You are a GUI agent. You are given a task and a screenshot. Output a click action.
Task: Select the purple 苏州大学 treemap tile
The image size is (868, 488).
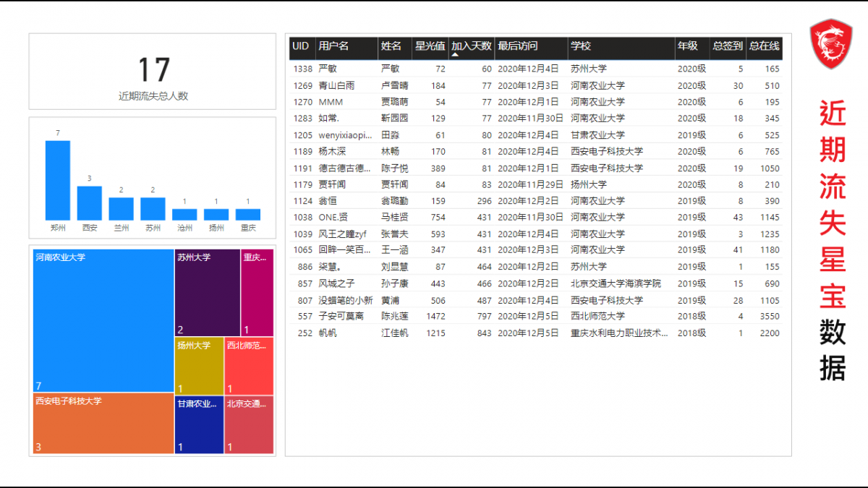[x=207, y=293]
